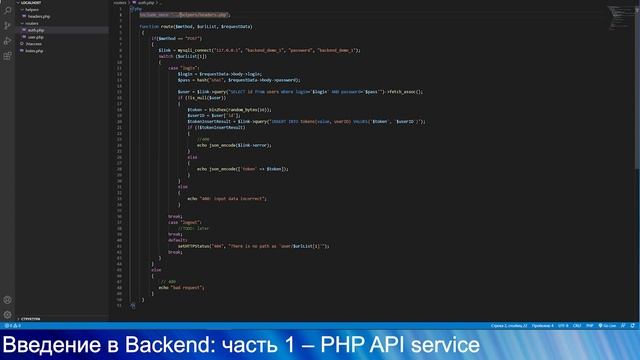This screenshot has width=640, height=360.
Task: Open the Accounts menu icon
Action: 7,300
